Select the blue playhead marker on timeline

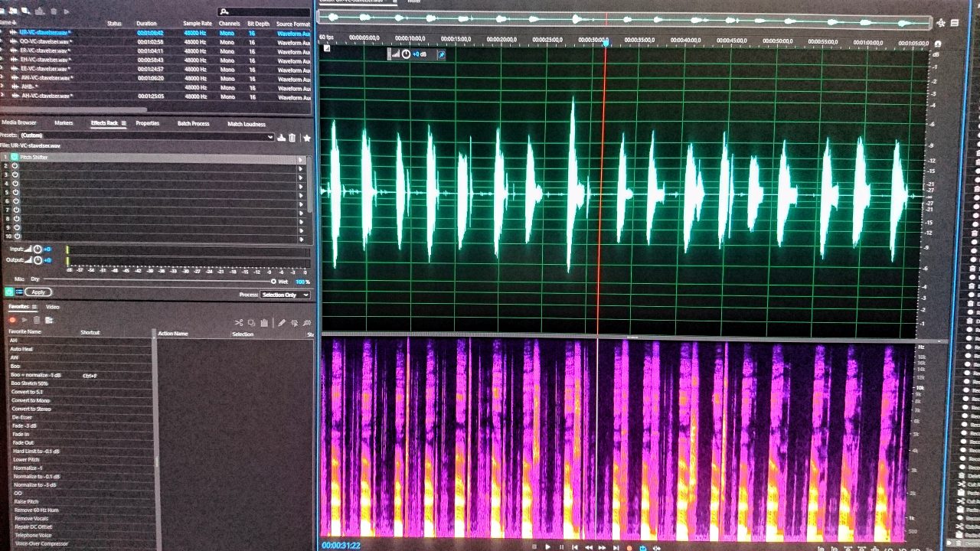point(606,43)
